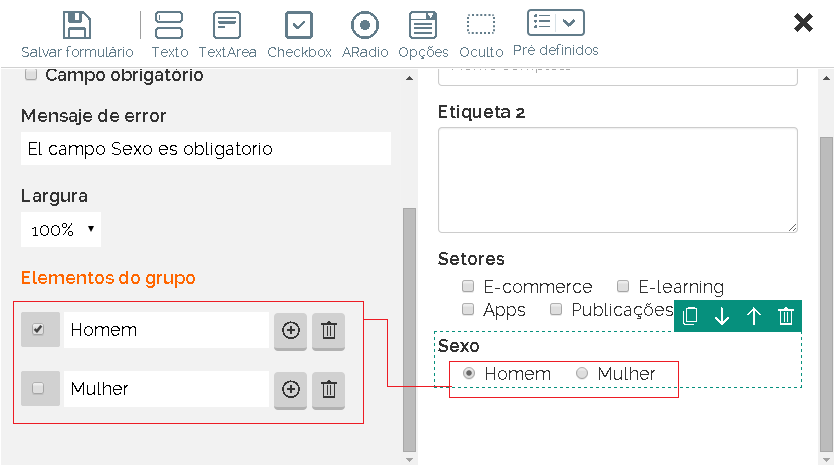The width and height of the screenshot is (834, 465).
Task: Click the Salvar formulário disk icon
Action: click(76, 25)
